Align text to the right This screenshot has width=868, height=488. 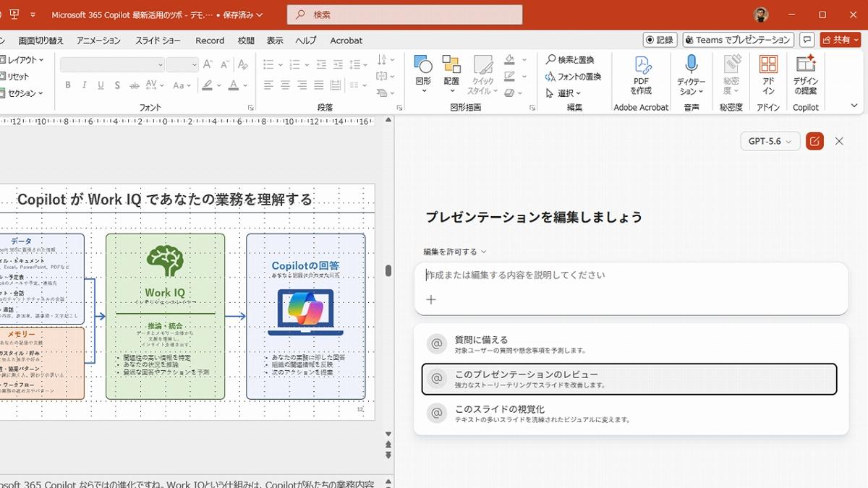pyautogui.click(x=302, y=85)
